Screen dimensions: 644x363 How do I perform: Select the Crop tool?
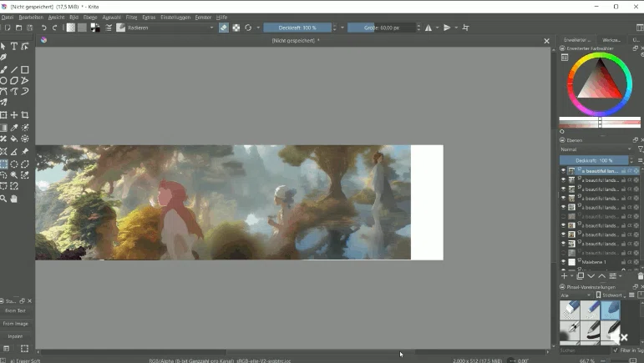tap(25, 115)
